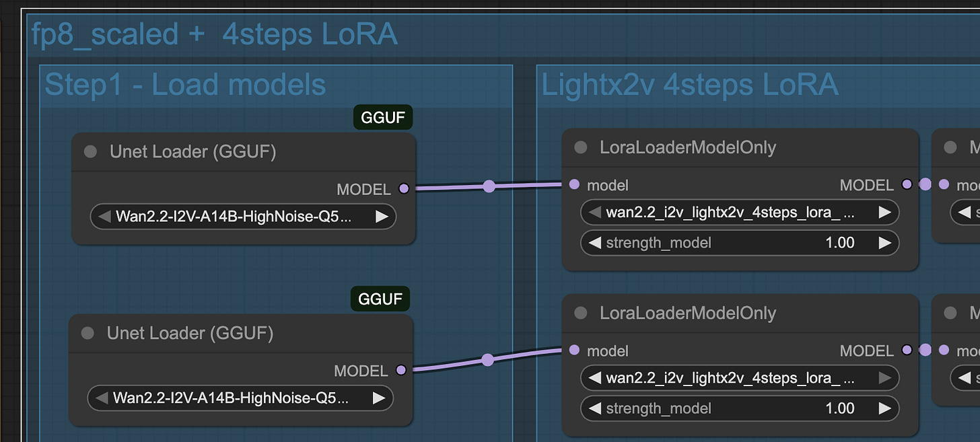
Task: Click the 'Step1 - Load models' group title
Action: [185, 85]
